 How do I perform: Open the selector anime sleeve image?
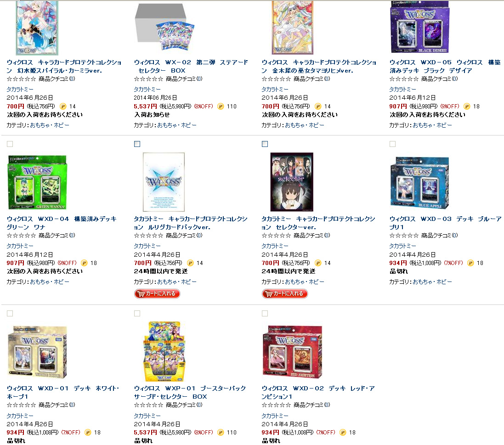pos(292,182)
